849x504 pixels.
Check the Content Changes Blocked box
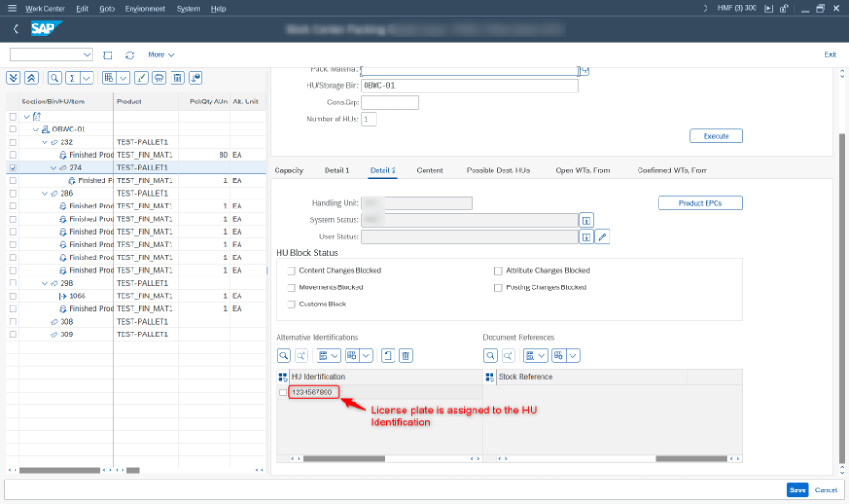pos(291,271)
